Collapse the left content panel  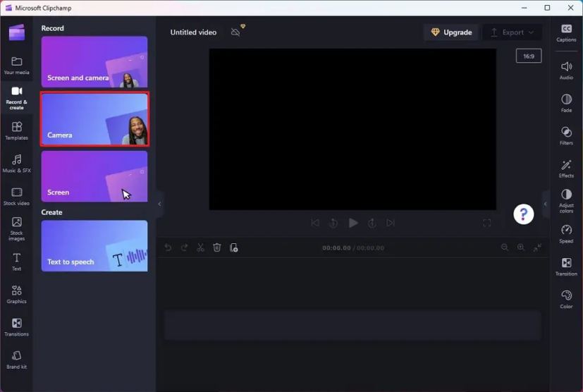(159, 204)
